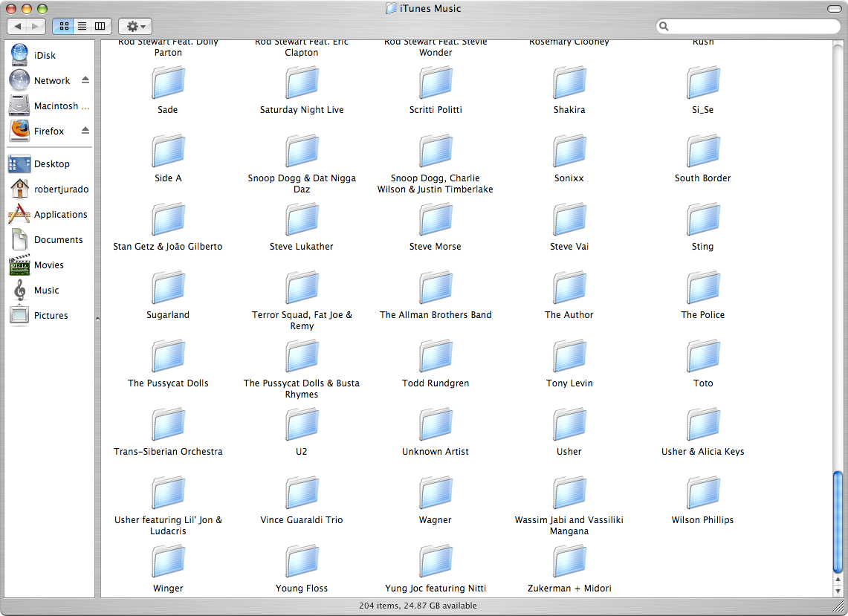
Task: Switch to icon view
Action: [64, 26]
